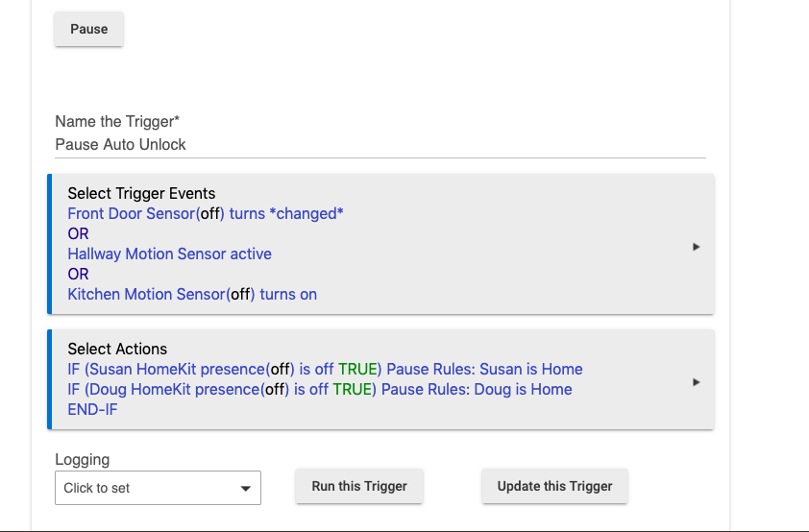Click the Pause button
This screenshot has width=809, height=532.
point(88,29)
